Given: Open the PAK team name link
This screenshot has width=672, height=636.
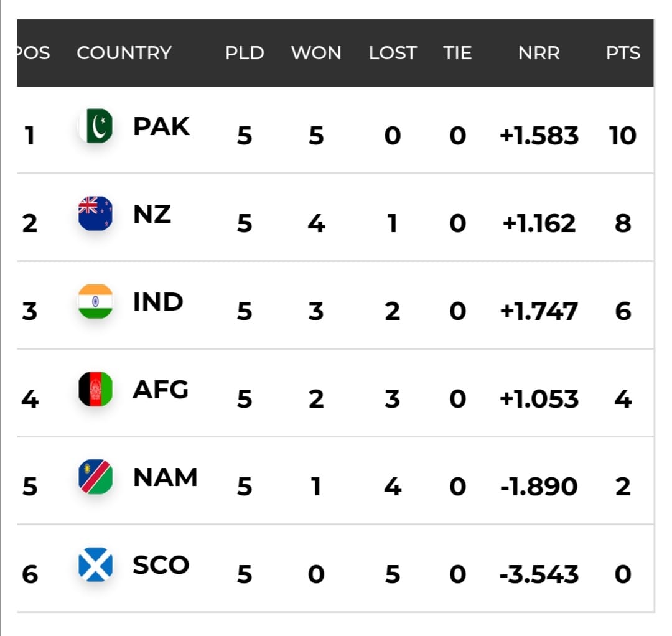Looking at the screenshot, I should pos(161,126).
